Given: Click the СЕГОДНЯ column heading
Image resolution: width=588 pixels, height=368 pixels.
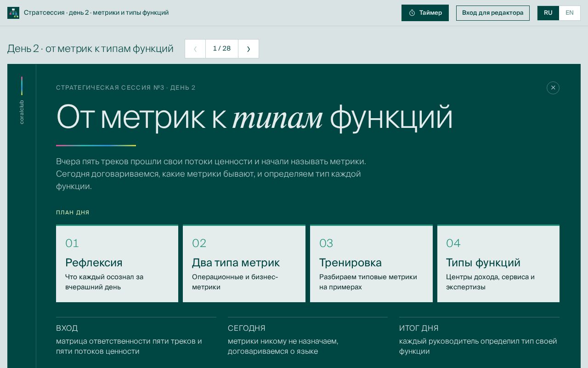Looking at the screenshot, I should pyautogui.click(x=247, y=328).
